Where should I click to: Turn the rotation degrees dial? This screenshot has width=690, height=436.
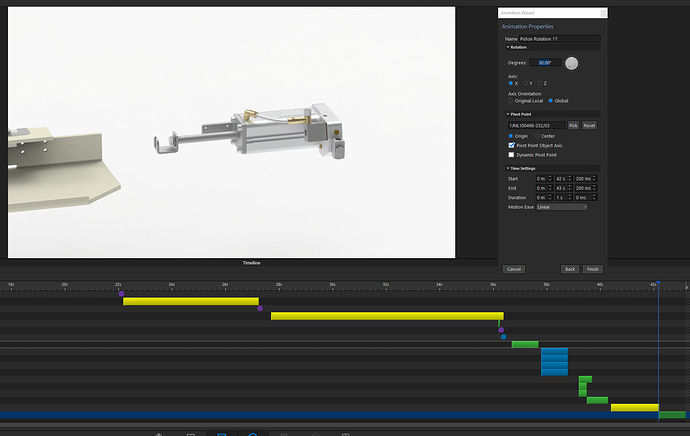tap(572, 63)
